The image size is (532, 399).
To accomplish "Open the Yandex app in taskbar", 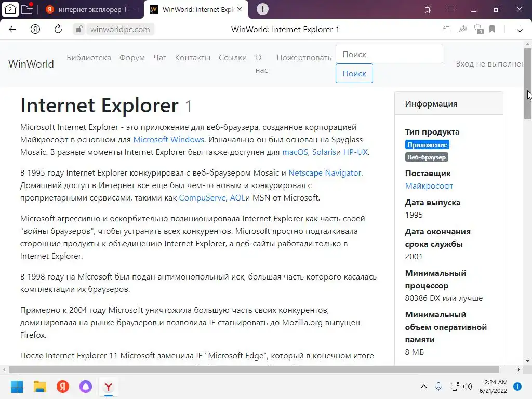I will (63, 387).
